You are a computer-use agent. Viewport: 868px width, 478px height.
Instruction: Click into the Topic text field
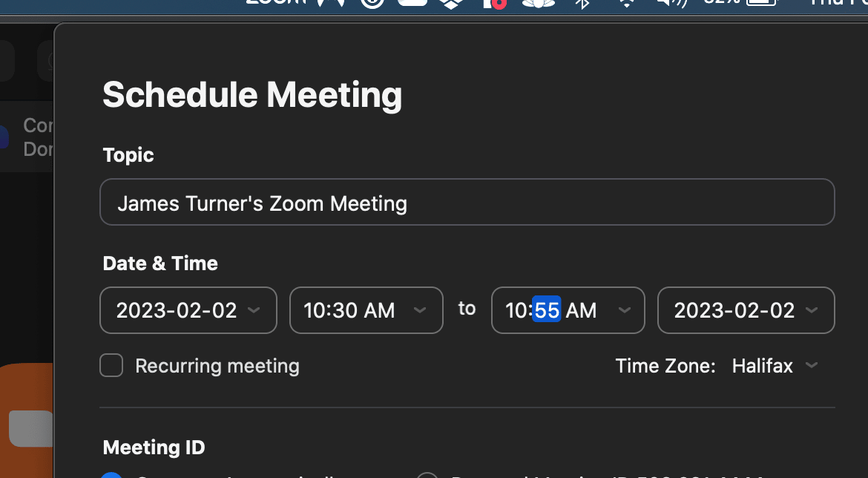pos(467,203)
